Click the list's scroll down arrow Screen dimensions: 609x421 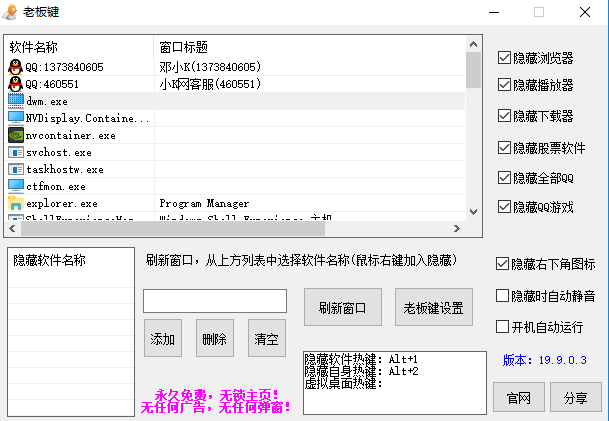tap(473, 212)
